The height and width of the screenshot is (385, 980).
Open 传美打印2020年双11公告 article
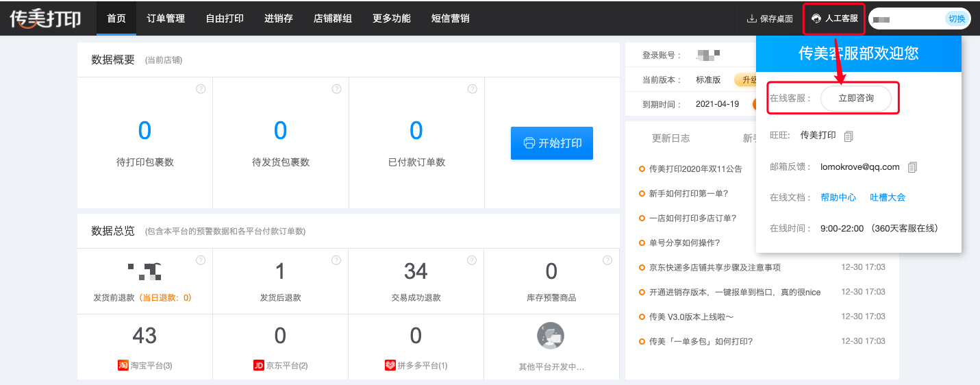(696, 169)
